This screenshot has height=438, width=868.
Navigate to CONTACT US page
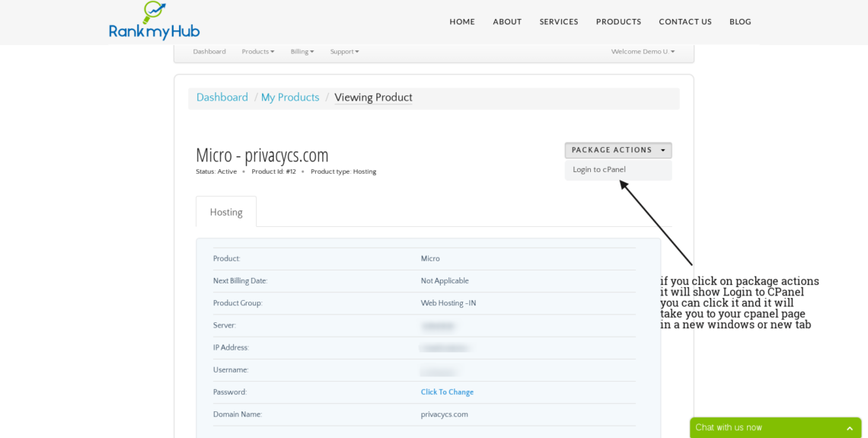pos(685,22)
